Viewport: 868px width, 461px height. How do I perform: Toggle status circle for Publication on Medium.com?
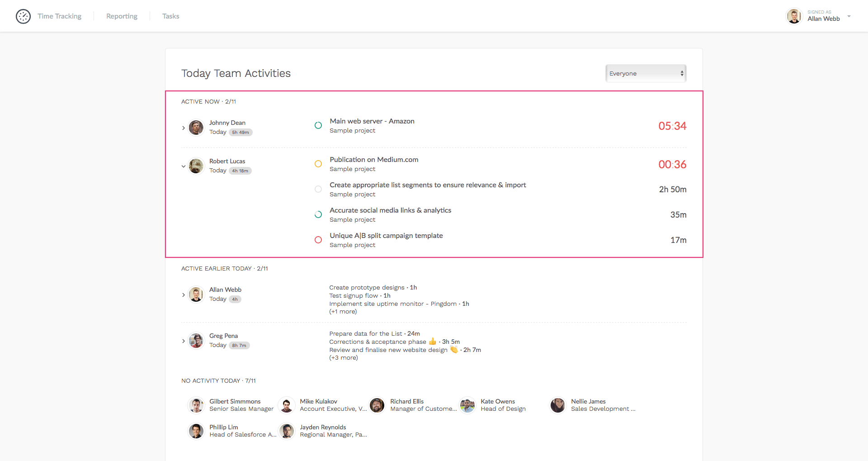[318, 164]
